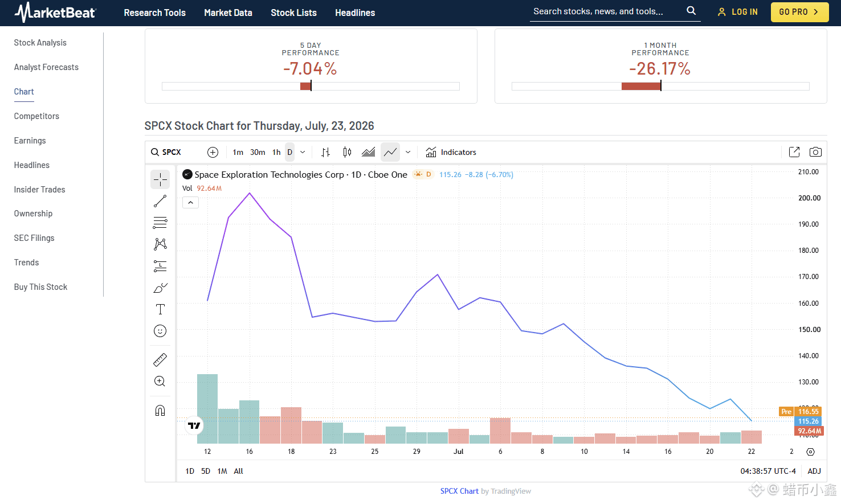Open the Fibonacci retracement tools
Screen dimensions: 841x504
click(160, 223)
